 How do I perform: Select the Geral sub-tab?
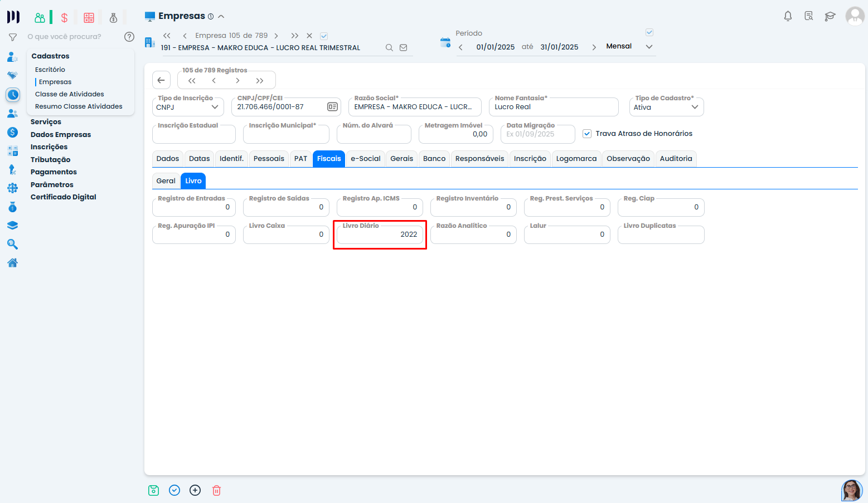click(x=166, y=181)
